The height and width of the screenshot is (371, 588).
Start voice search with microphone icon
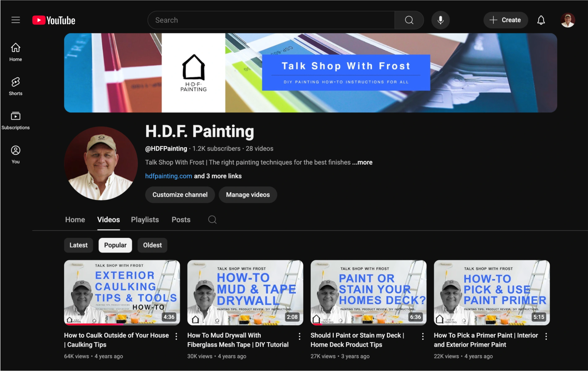(440, 20)
